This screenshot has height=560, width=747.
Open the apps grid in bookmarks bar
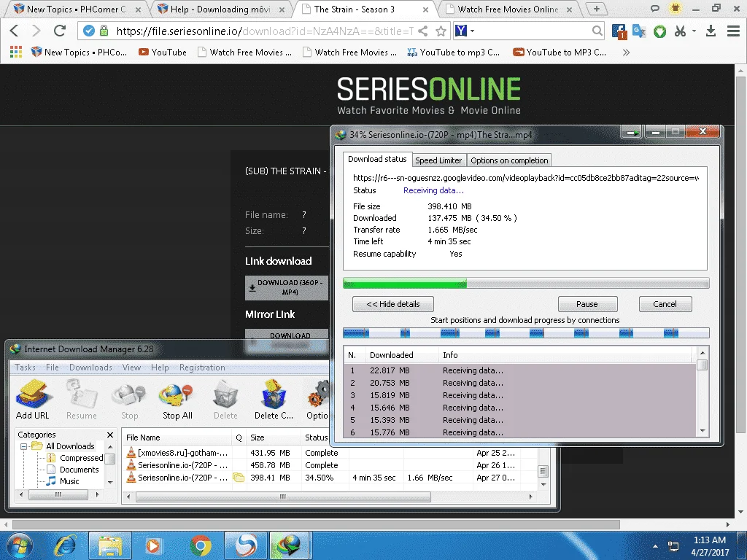16,52
